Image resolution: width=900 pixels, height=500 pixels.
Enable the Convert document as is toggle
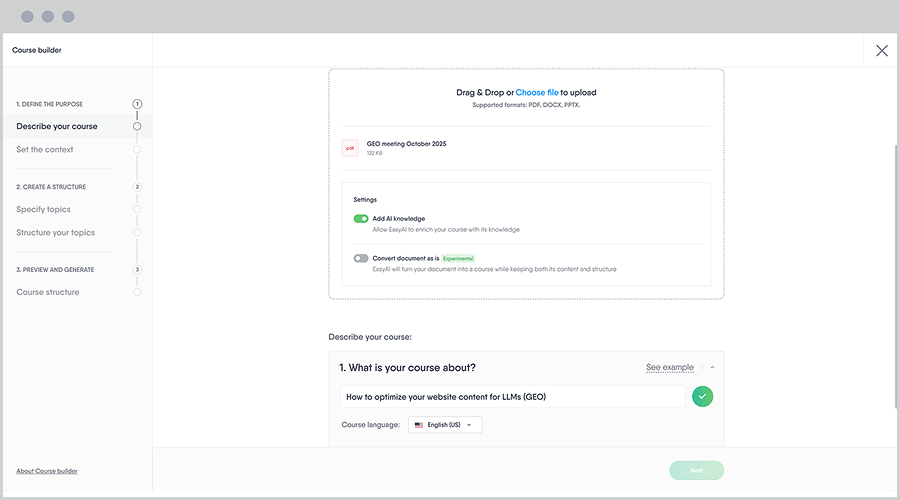click(x=361, y=258)
